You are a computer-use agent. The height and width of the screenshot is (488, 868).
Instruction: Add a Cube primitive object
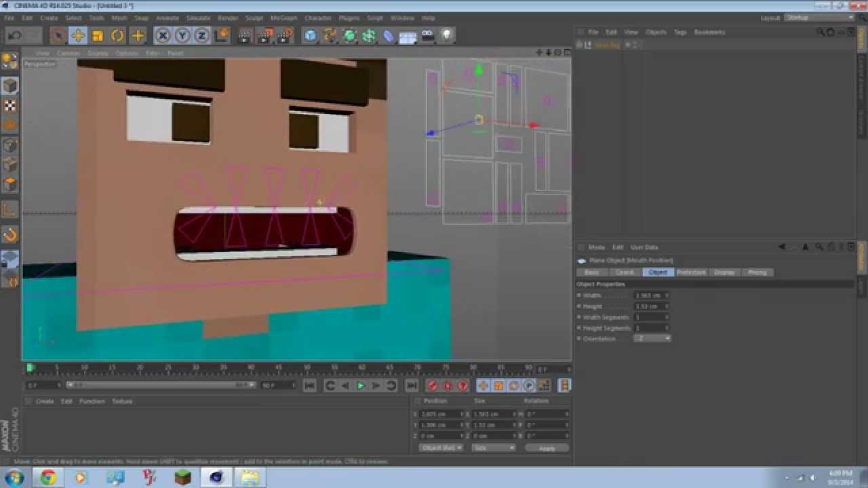(x=310, y=36)
